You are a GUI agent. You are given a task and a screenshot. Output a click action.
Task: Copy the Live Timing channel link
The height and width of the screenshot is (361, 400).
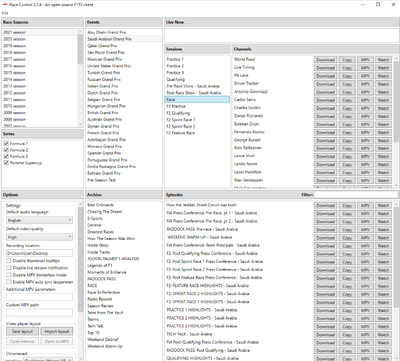point(347,68)
